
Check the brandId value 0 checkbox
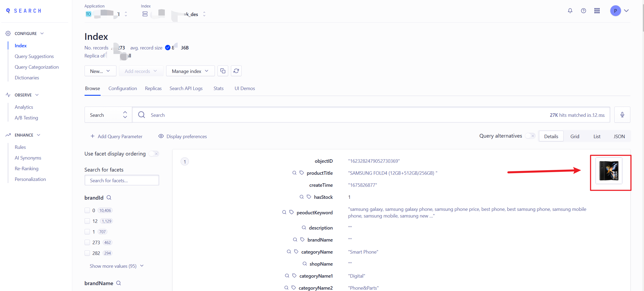[87, 210]
